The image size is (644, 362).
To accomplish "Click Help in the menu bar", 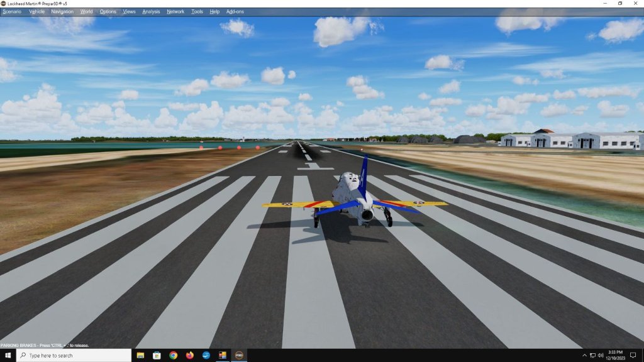I will [214, 11].
